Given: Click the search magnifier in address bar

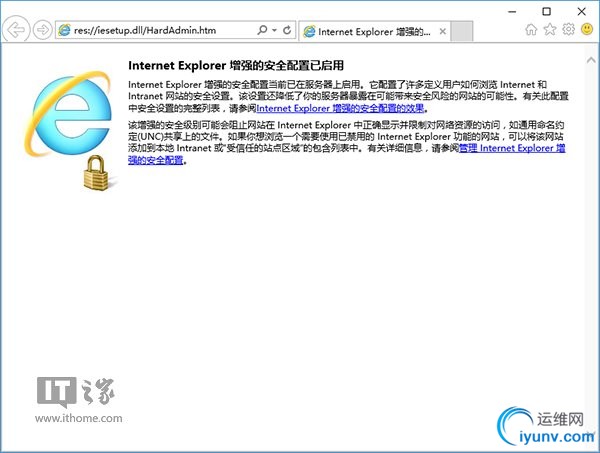Looking at the screenshot, I should [x=262, y=29].
